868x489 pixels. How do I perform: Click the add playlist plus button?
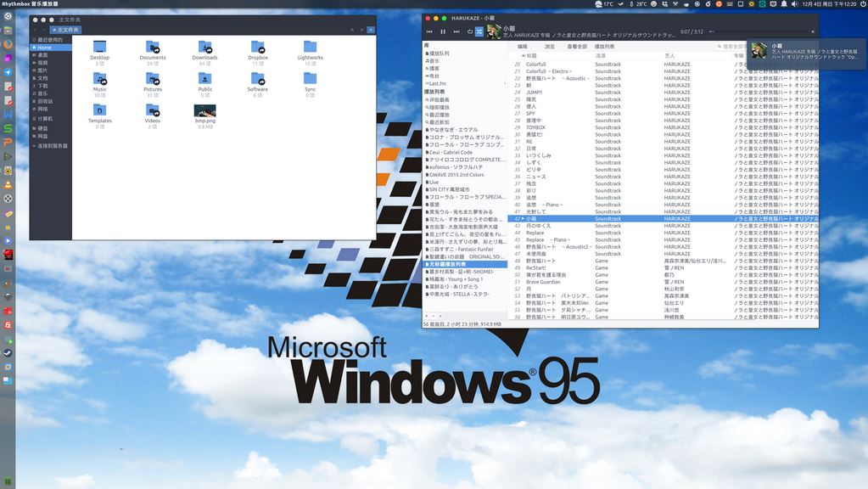pos(428,315)
